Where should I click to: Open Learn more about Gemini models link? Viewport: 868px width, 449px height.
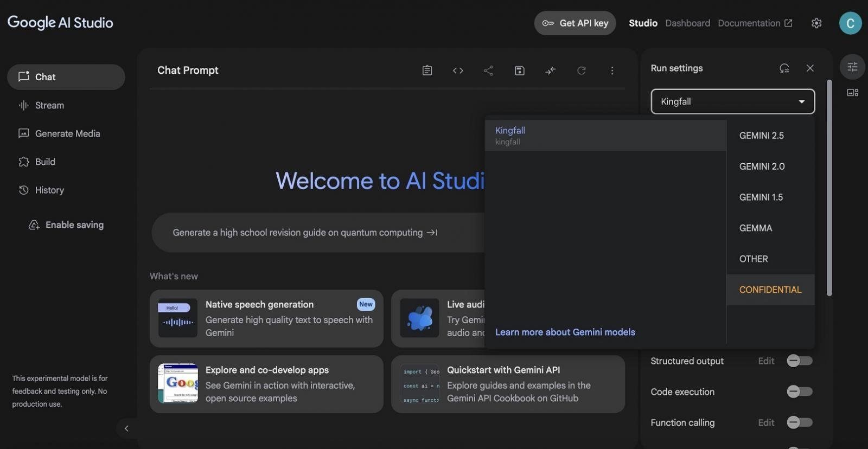(565, 332)
